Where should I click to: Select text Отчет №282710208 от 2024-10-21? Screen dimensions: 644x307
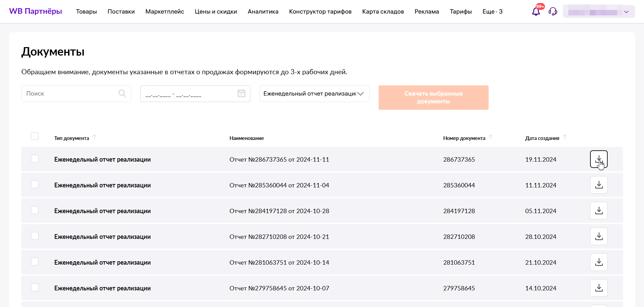[x=279, y=237]
